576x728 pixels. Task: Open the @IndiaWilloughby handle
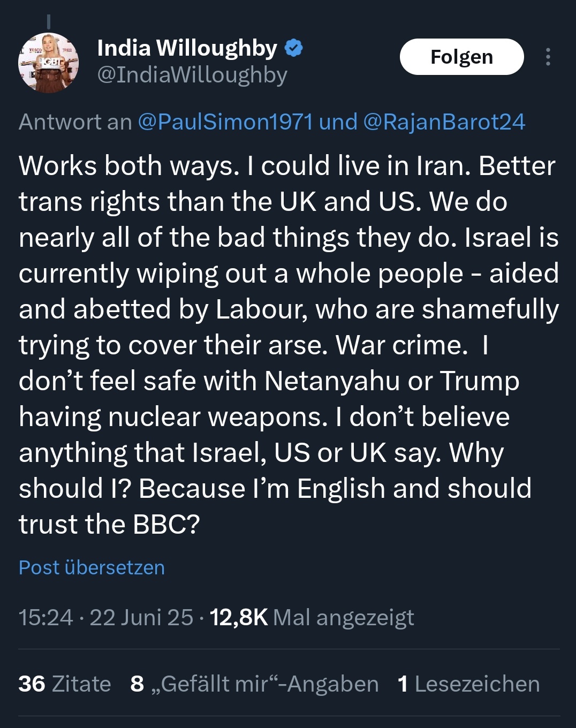tap(192, 75)
